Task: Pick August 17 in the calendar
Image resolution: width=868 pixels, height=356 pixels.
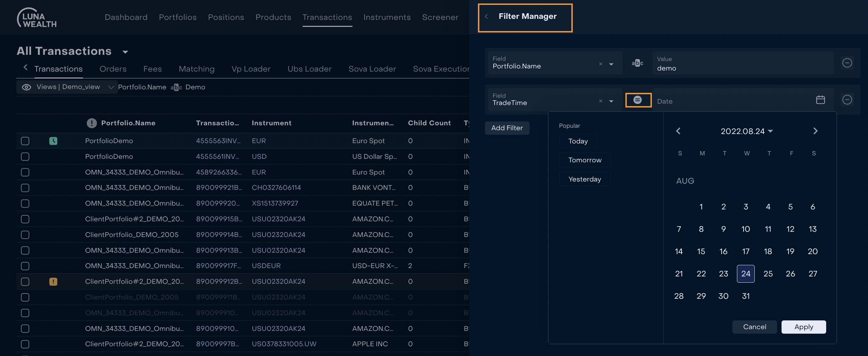Action: (x=746, y=251)
